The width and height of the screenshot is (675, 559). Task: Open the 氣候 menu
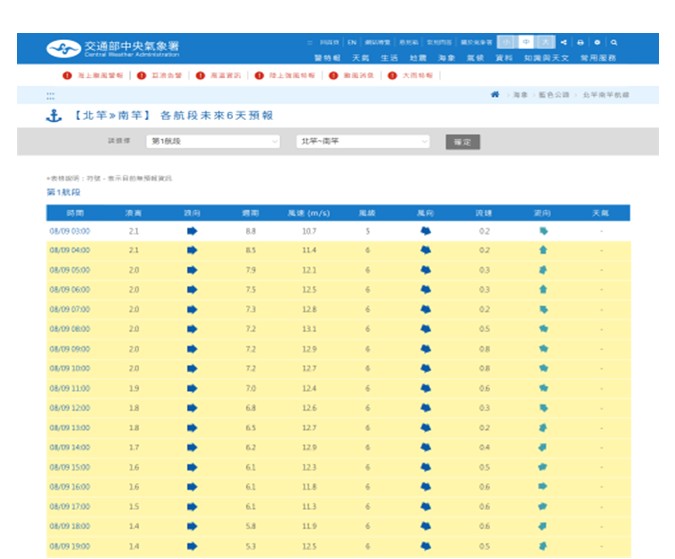(475, 58)
